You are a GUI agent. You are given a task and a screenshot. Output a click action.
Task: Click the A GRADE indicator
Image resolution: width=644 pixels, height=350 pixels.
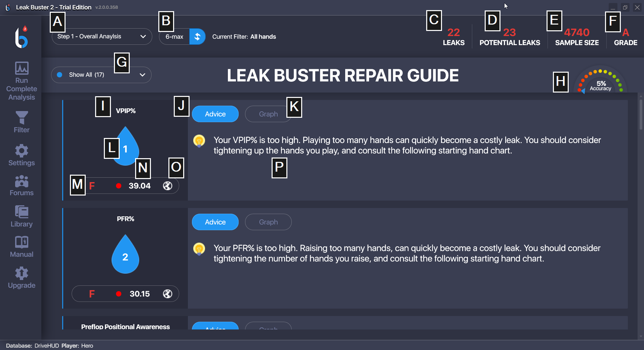click(626, 37)
